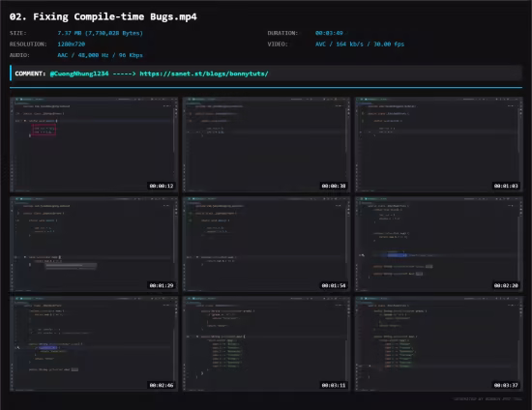The image size is (532, 410).
Task: Open the thumbnail stamped 00:00:38
Action: tap(266, 144)
